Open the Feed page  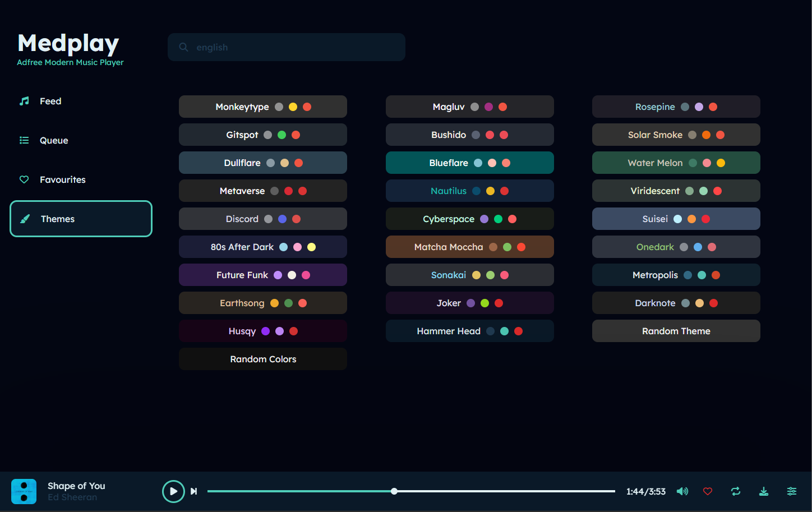pyautogui.click(x=50, y=102)
